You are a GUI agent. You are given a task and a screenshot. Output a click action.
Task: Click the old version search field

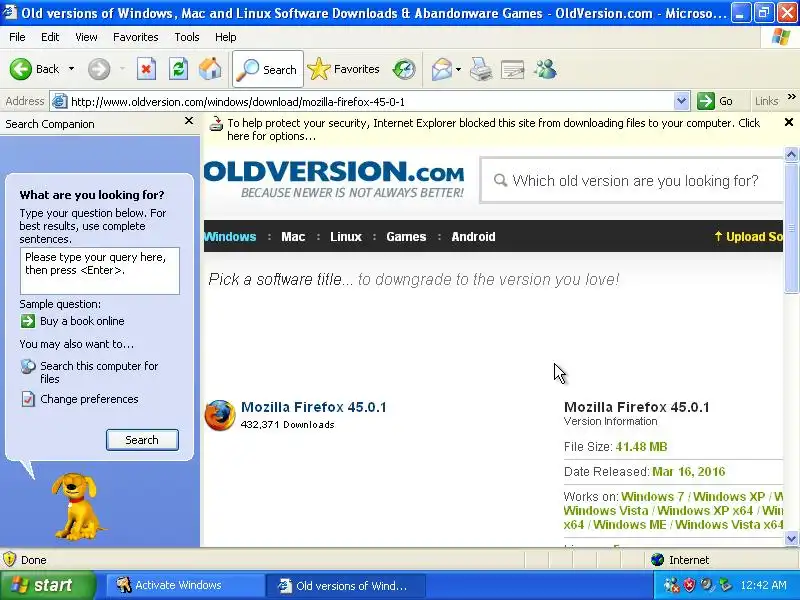point(633,181)
